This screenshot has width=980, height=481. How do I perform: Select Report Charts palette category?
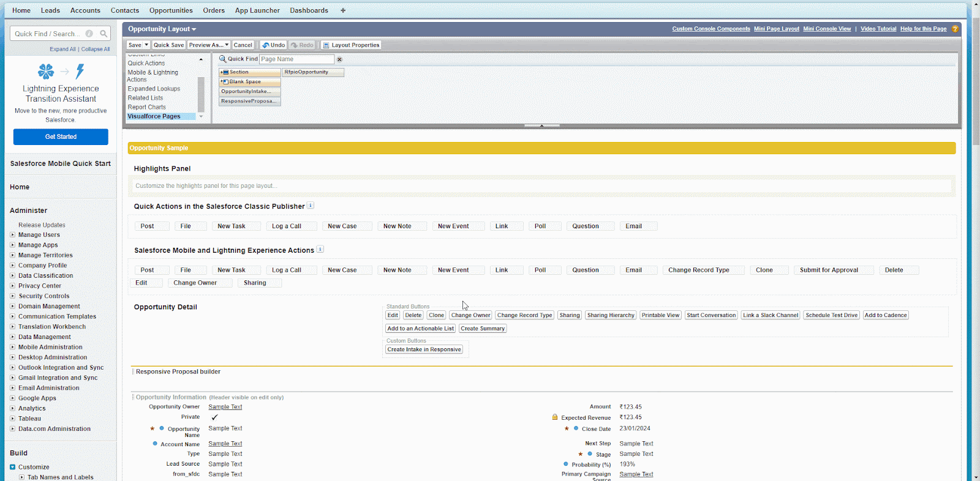click(x=146, y=107)
